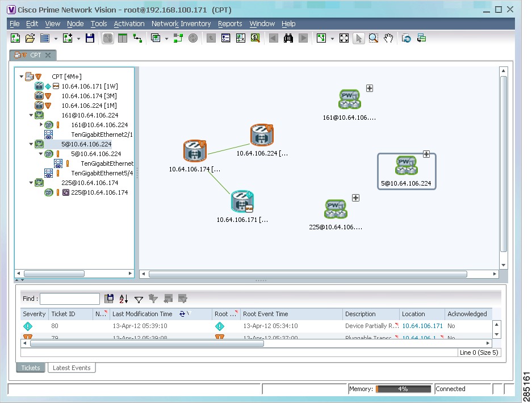Click the Save map floppy disk icon

point(90,38)
